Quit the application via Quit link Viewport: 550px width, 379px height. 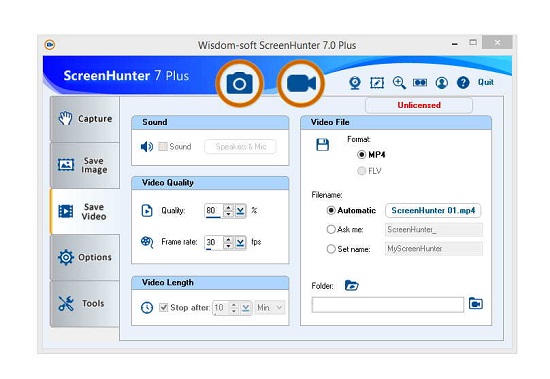[x=486, y=82]
